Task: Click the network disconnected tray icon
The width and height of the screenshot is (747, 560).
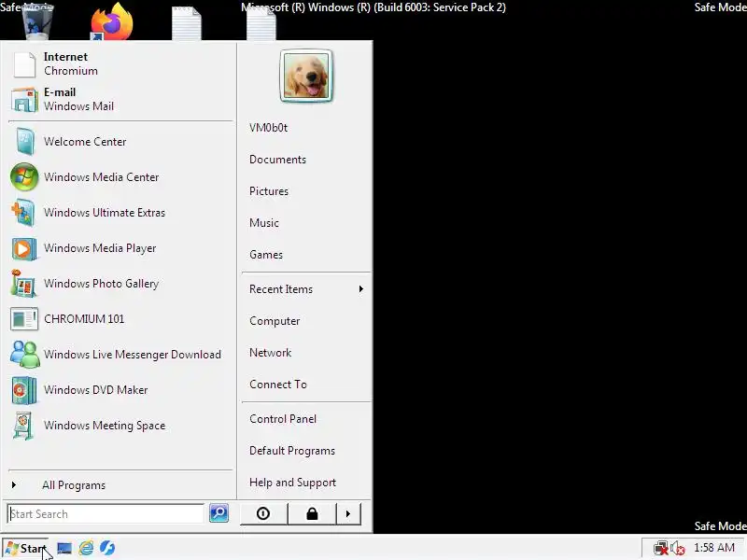Action: coord(660,549)
